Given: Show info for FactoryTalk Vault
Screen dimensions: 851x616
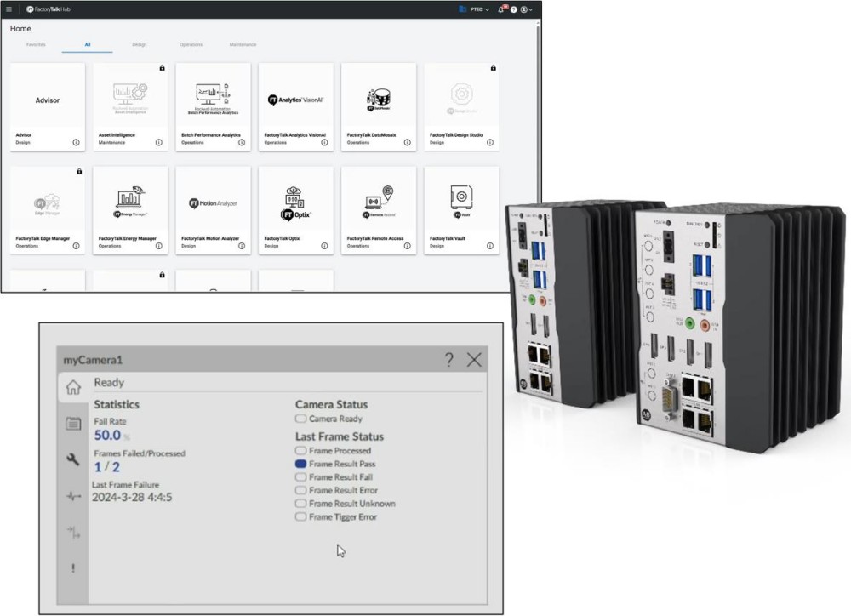Looking at the screenshot, I should click(490, 246).
